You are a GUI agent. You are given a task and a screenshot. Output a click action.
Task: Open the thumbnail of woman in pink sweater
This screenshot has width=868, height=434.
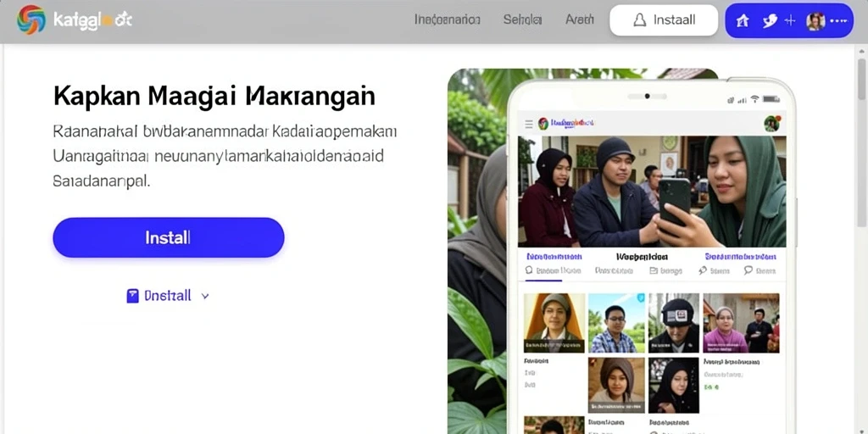(x=741, y=323)
